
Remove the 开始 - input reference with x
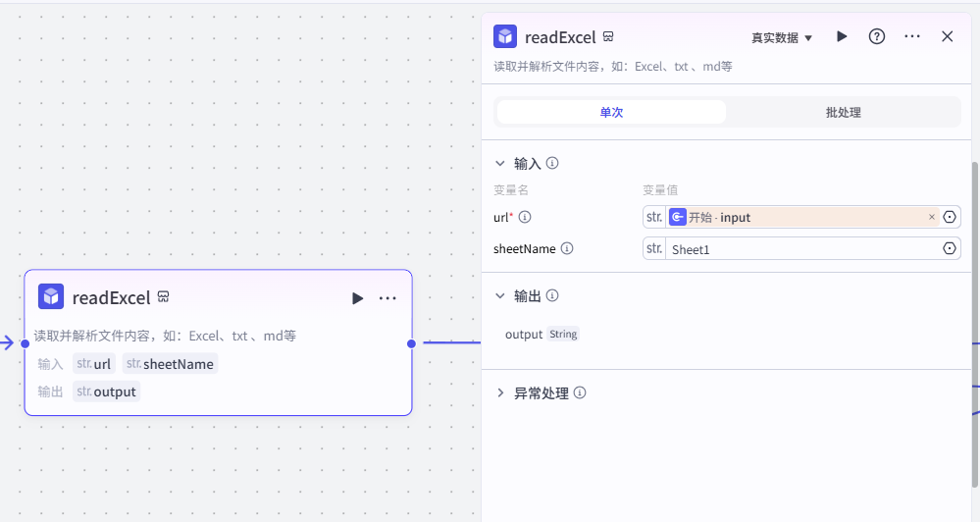point(932,217)
